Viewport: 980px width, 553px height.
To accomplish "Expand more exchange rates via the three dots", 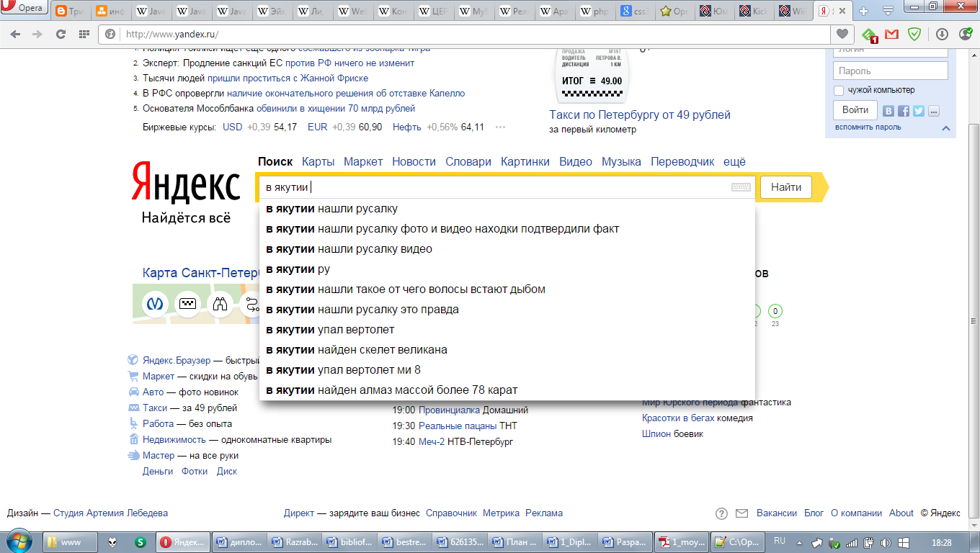I will (x=500, y=127).
